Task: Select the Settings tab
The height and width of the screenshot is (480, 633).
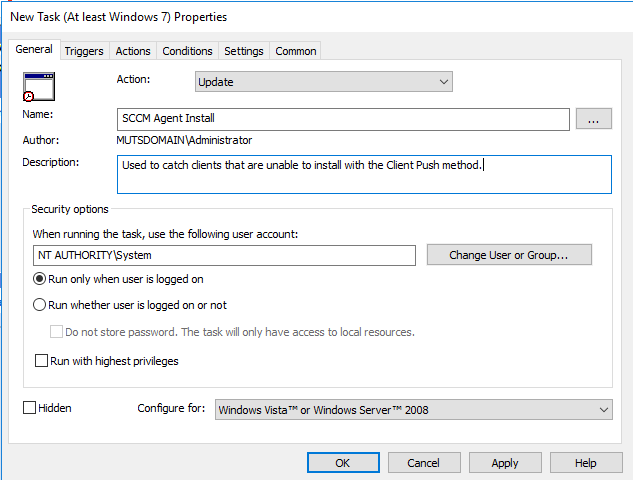Action: click(x=244, y=51)
